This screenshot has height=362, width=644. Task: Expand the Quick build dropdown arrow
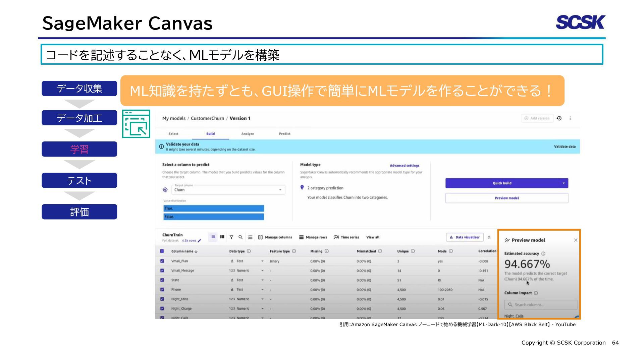pyautogui.click(x=563, y=183)
